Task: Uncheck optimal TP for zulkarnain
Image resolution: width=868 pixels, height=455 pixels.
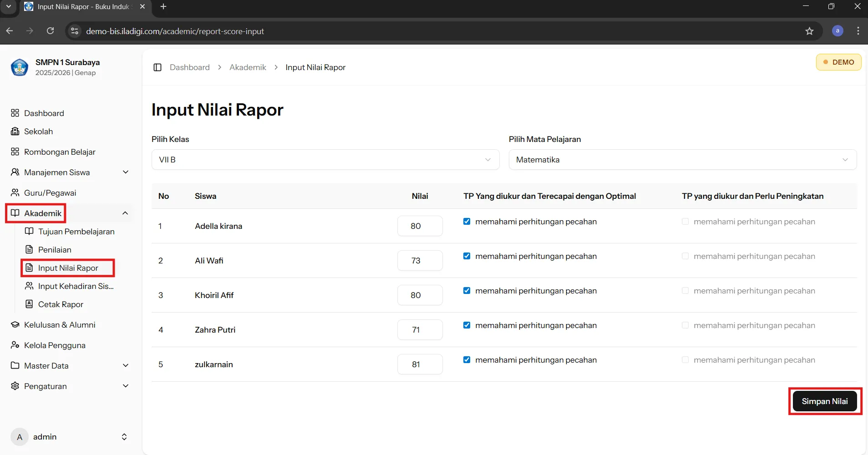Action: point(467,360)
